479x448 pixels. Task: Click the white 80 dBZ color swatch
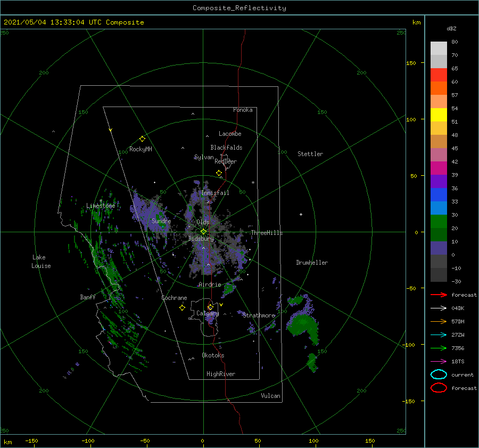pyautogui.click(x=439, y=48)
